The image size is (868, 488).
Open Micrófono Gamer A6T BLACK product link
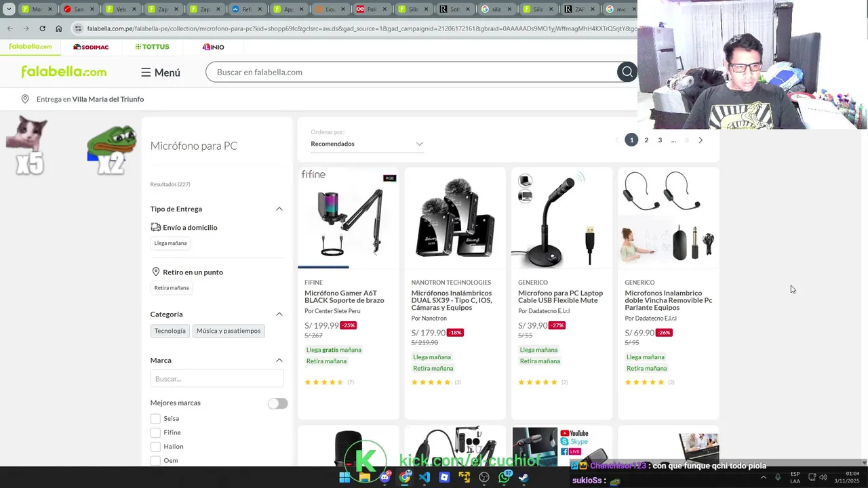point(344,297)
